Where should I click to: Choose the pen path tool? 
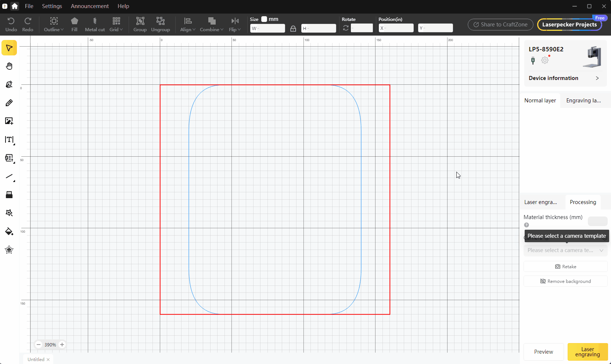(x=9, y=84)
